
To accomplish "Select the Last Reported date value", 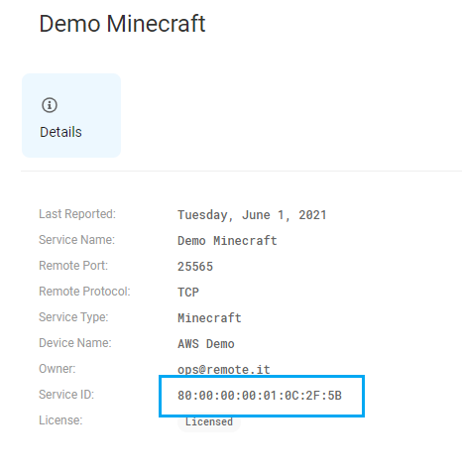I will point(252,215).
